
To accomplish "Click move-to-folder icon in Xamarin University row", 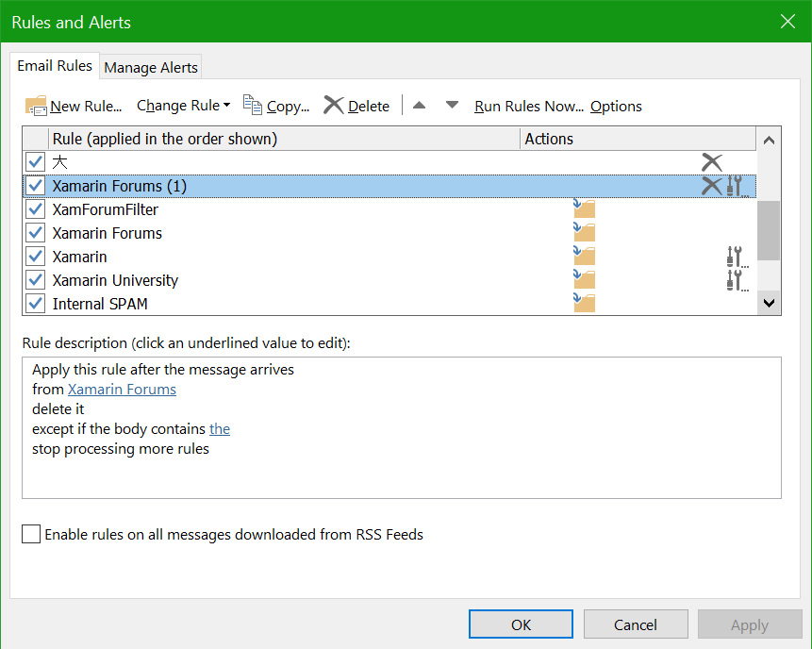I will tap(584, 279).
